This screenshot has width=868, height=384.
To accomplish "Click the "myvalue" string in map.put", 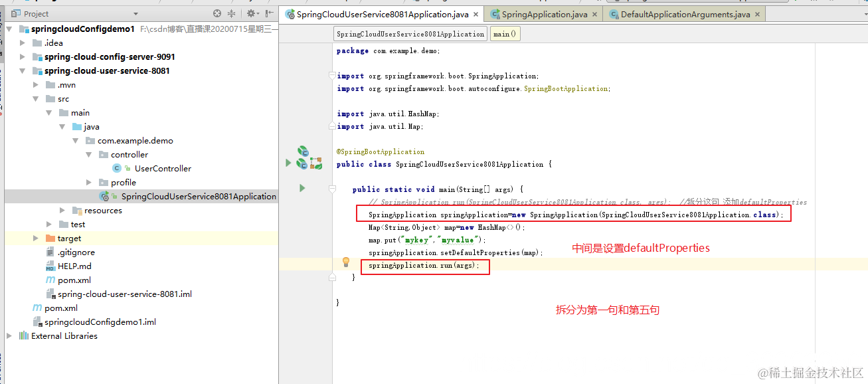I will pyautogui.click(x=459, y=240).
